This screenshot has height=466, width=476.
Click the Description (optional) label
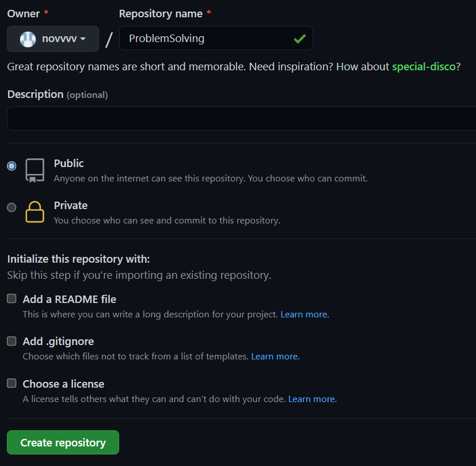pyautogui.click(x=58, y=94)
